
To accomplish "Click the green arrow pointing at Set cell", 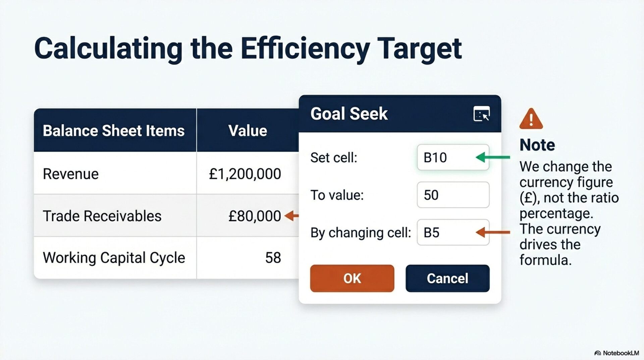I will [493, 157].
